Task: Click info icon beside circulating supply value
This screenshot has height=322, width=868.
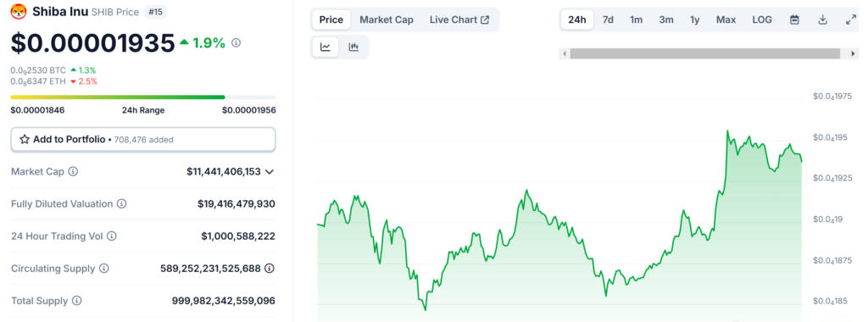Action: (269, 269)
